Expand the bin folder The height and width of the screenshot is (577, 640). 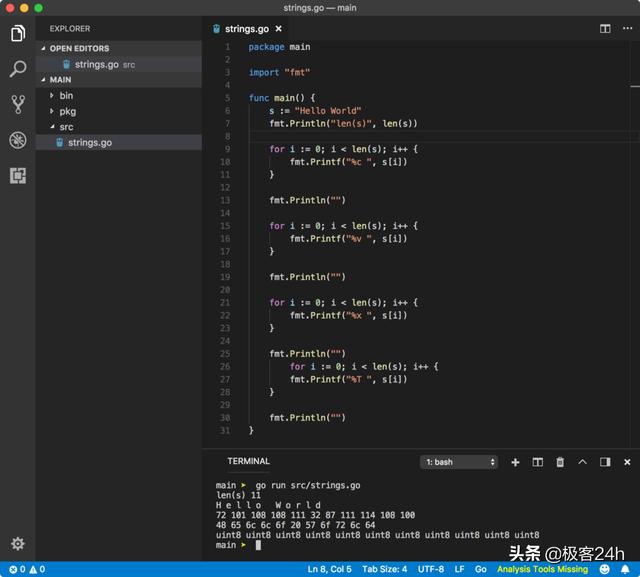[118, 95]
